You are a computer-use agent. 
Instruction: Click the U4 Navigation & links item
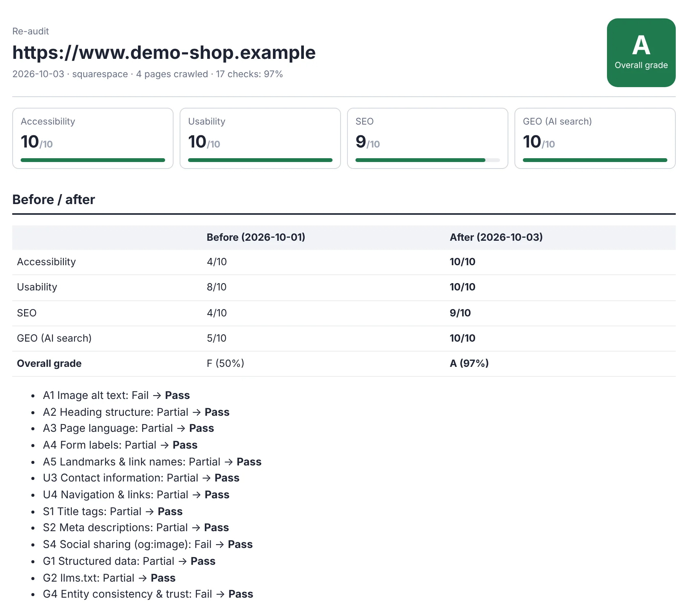point(136,494)
